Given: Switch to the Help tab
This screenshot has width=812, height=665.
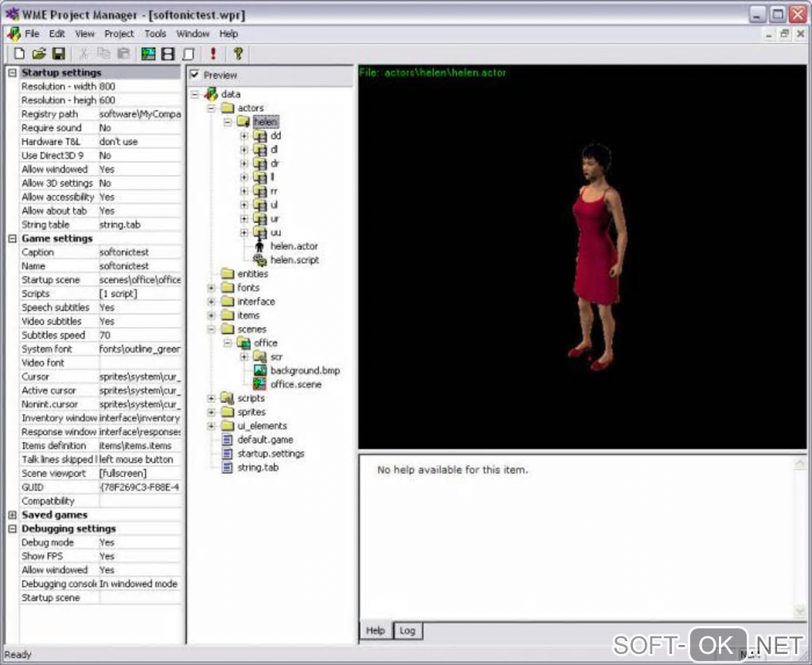Looking at the screenshot, I should (x=376, y=630).
